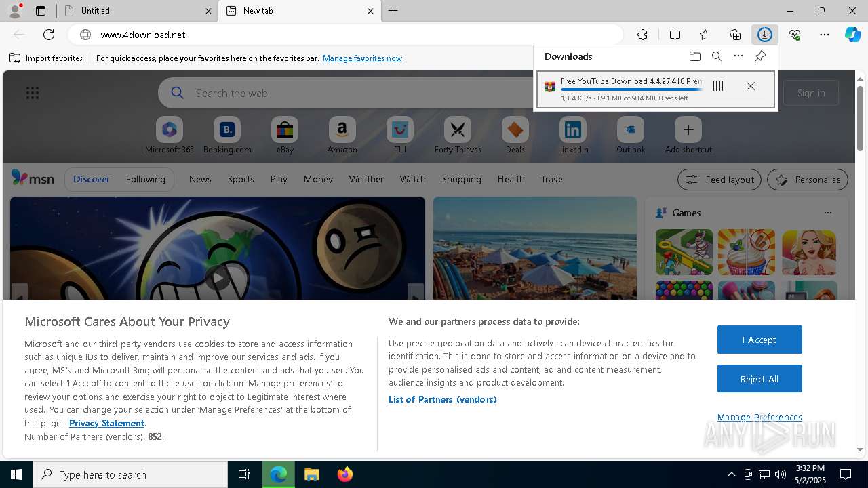This screenshot has height=488, width=868.
Task: Click the Personalise button
Action: click(808, 180)
